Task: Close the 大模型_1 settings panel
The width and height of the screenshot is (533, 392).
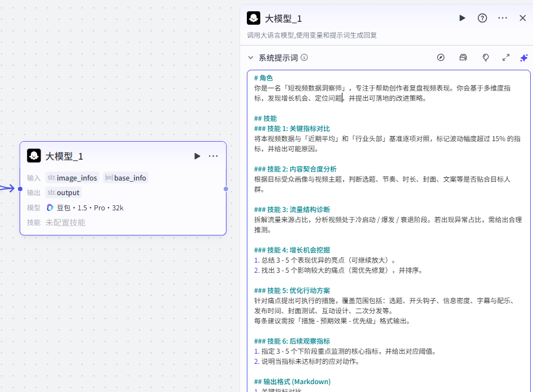Action: tap(522, 18)
